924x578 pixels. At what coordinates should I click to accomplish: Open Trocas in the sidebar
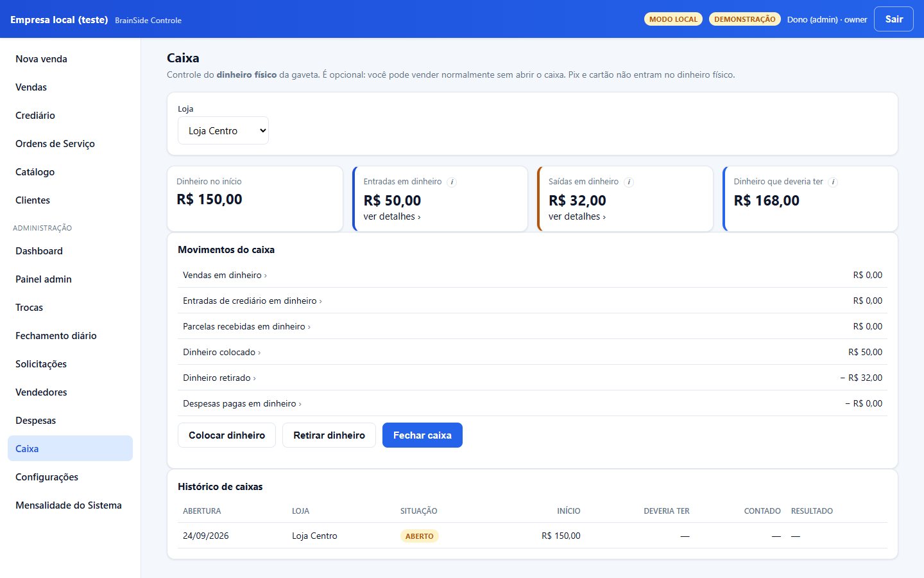pos(70,307)
